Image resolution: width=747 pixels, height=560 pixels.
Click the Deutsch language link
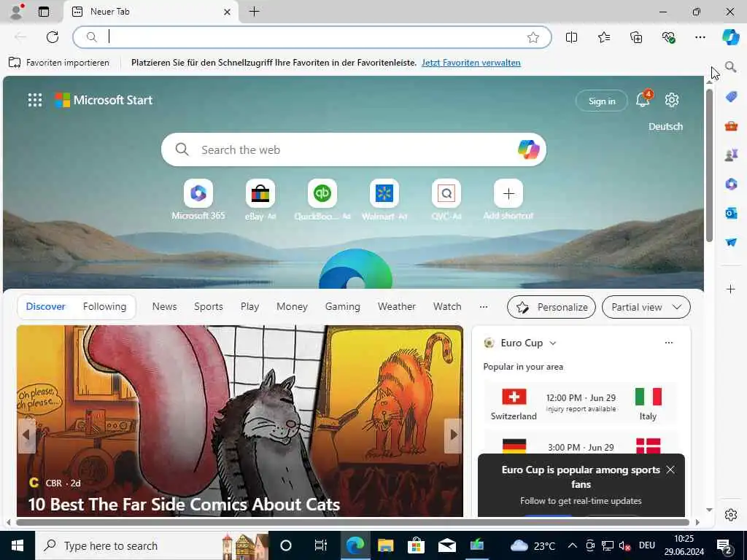(x=665, y=127)
